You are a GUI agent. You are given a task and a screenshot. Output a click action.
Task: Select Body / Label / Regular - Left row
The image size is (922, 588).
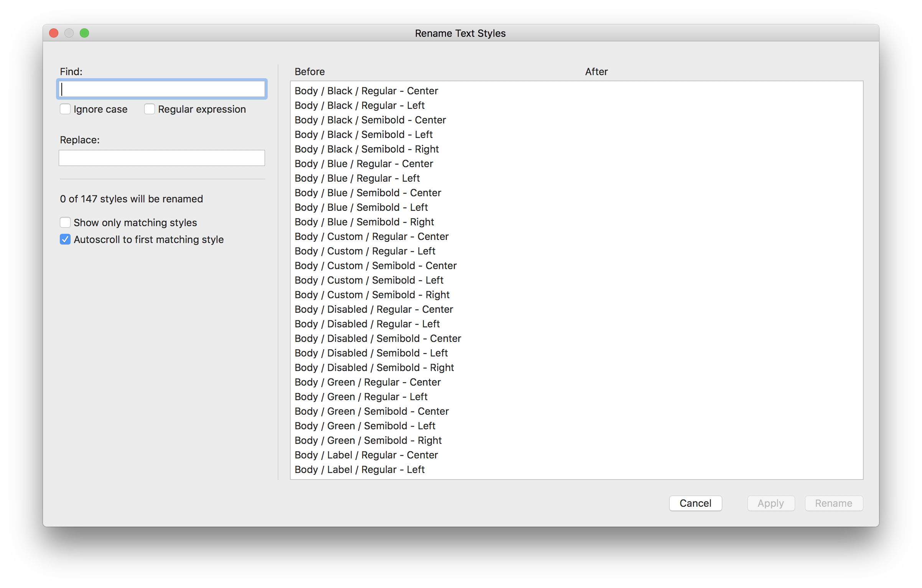[x=359, y=470]
